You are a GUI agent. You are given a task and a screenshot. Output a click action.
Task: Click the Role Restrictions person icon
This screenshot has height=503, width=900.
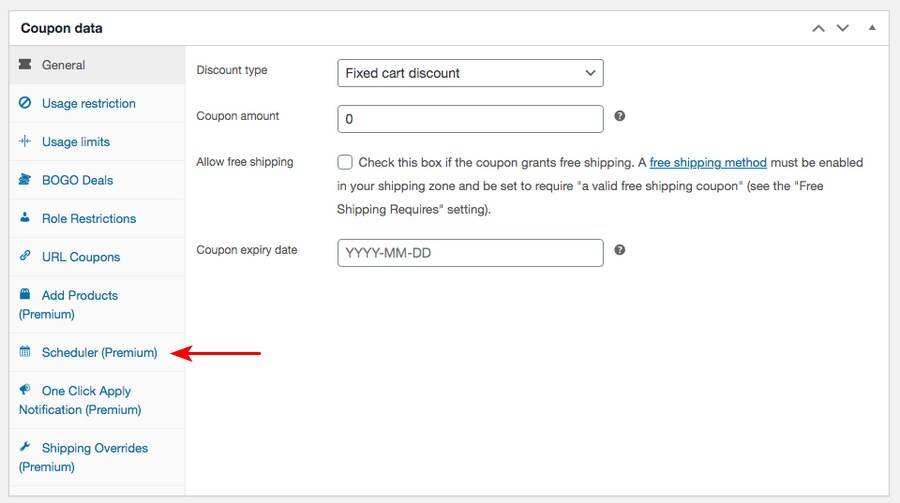(x=25, y=217)
